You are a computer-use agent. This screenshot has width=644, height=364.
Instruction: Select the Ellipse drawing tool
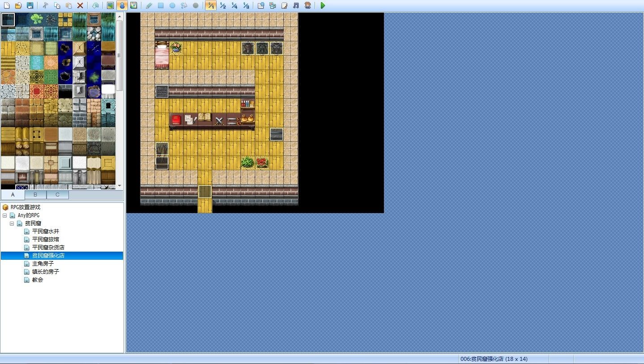coord(172,5)
